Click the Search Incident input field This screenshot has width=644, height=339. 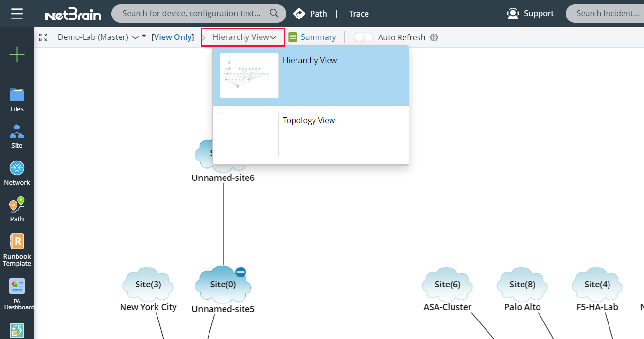pos(609,13)
